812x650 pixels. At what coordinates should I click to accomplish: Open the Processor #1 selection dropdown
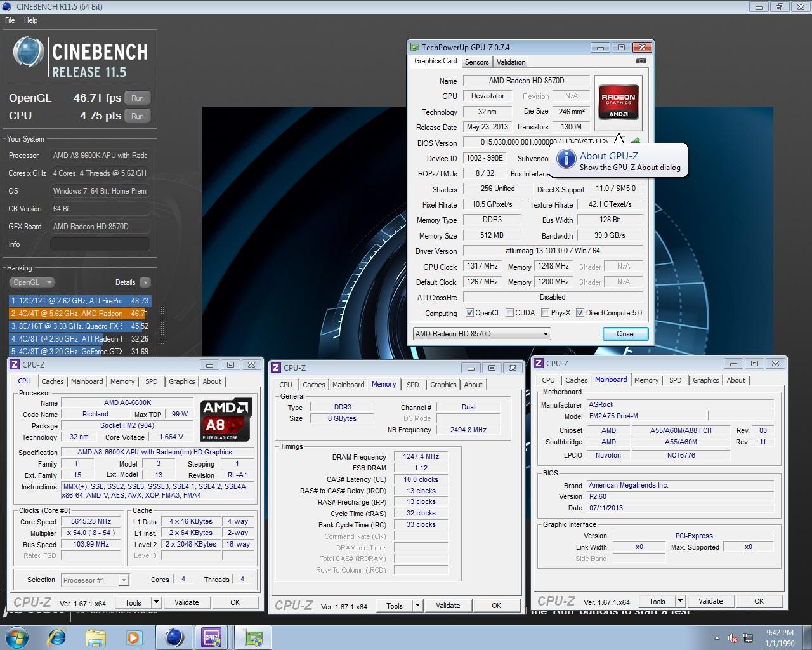95,580
